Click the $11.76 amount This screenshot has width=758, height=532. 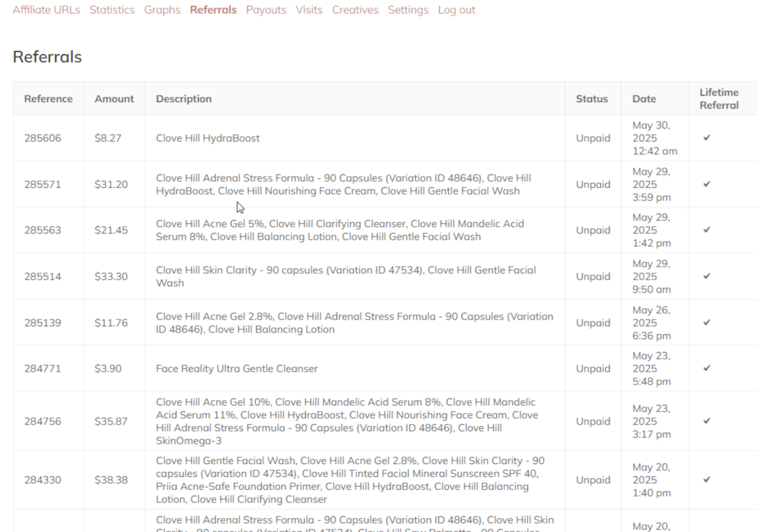click(111, 322)
